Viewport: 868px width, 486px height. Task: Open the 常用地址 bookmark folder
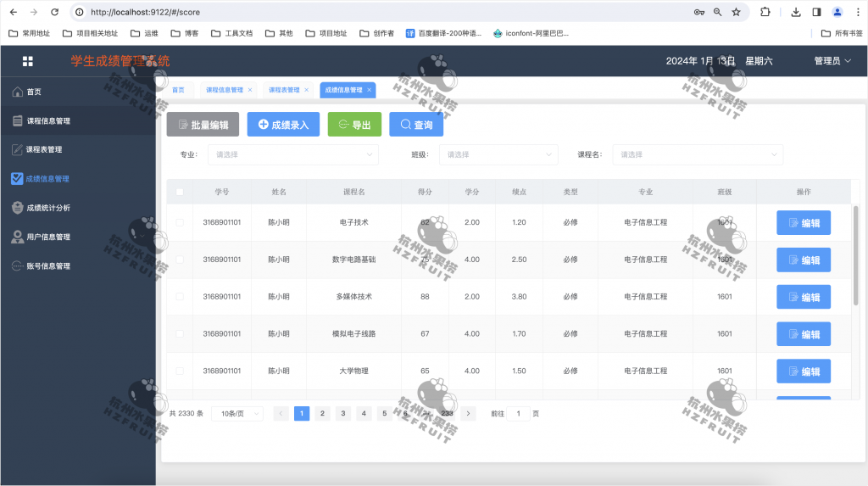30,33
